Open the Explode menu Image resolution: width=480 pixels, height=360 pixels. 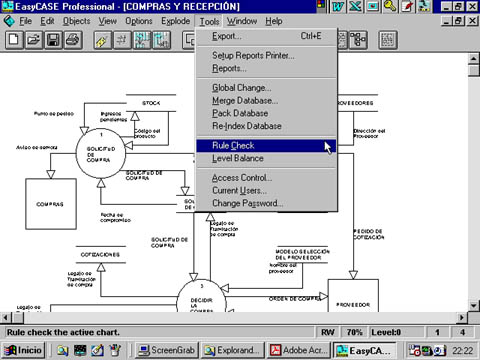tap(175, 21)
